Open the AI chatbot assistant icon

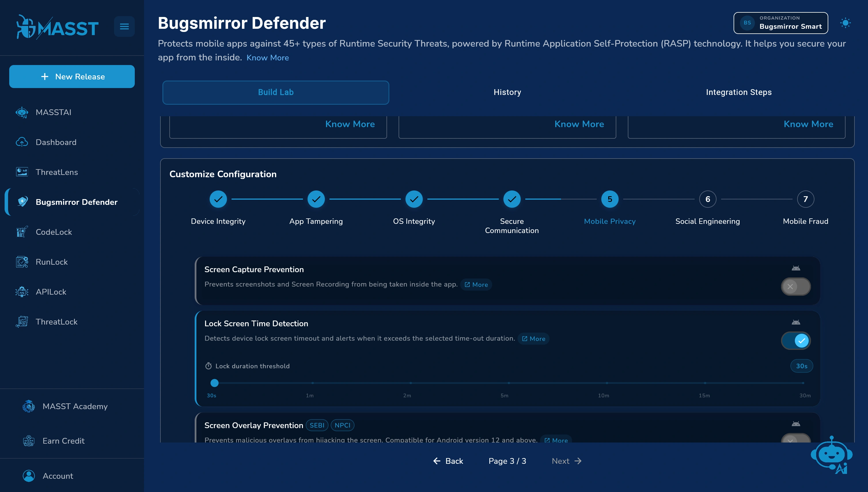832,455
